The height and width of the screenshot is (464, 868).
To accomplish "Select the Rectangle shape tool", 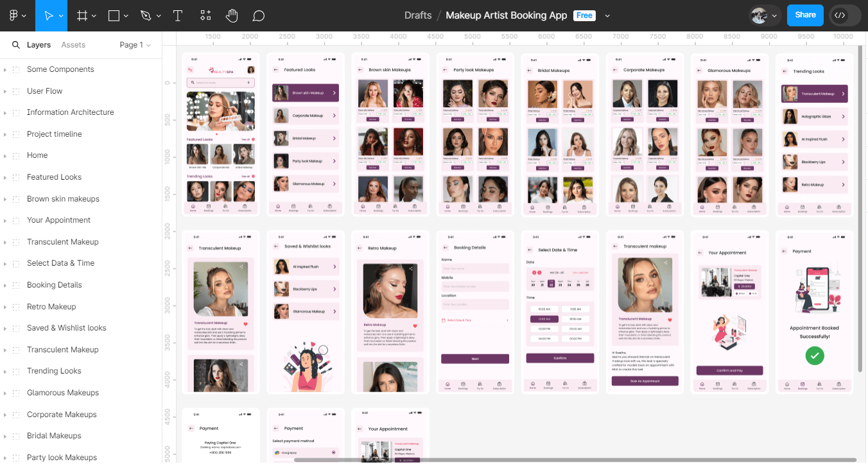I will (114, 15).
